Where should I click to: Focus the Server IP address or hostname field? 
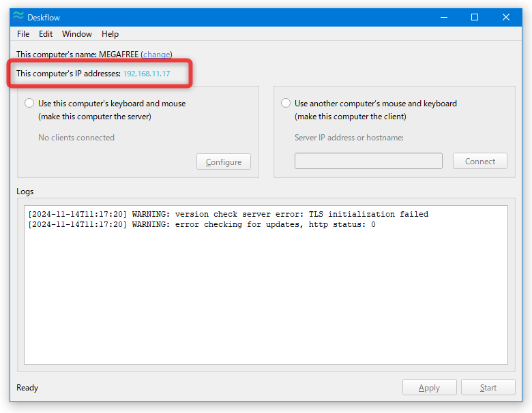point(368,161)
